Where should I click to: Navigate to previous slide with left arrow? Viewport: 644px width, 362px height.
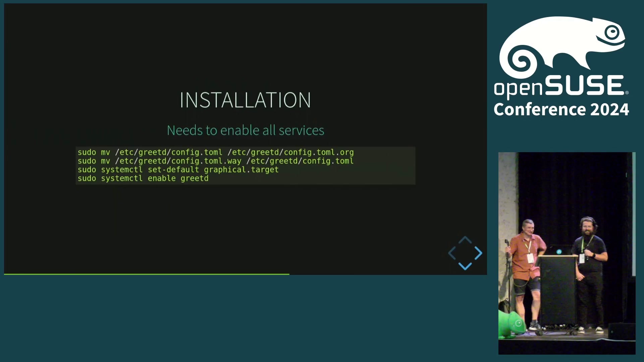pos(452,253)
